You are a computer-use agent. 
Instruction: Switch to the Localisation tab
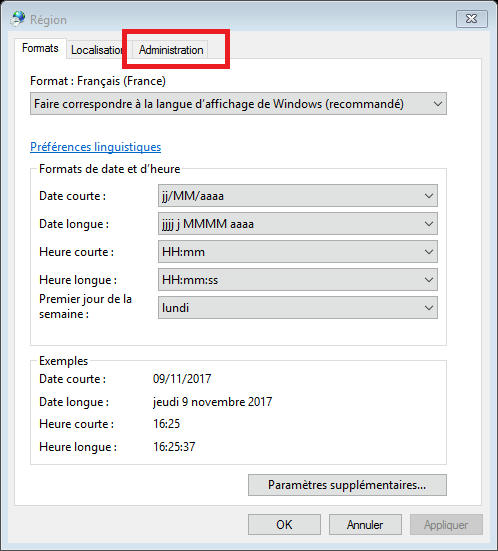point(96,50)
